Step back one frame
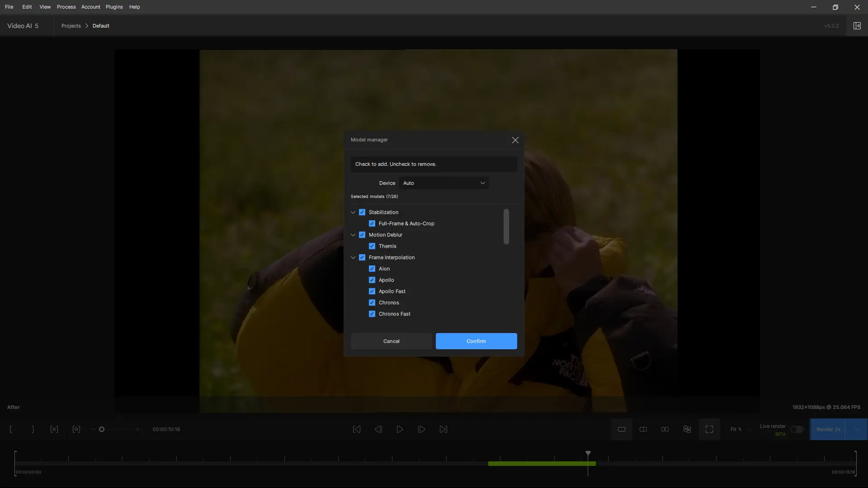 pos(378,429)
